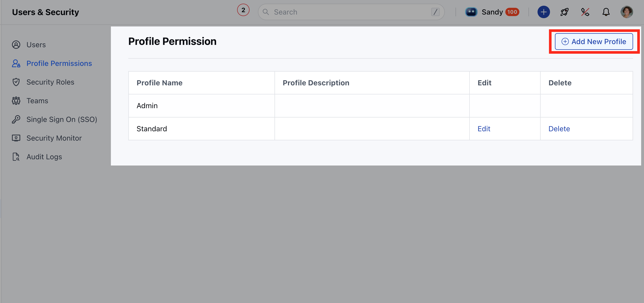This screenshot has width=644, height=303.
Task: Click the Sandy assistant bot icon
Action: (471, 12)
